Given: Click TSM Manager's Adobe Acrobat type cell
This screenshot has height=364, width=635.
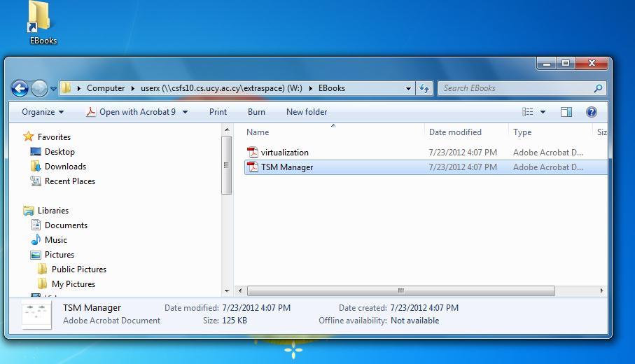Looking at the screenshot, I should (548, 167).
